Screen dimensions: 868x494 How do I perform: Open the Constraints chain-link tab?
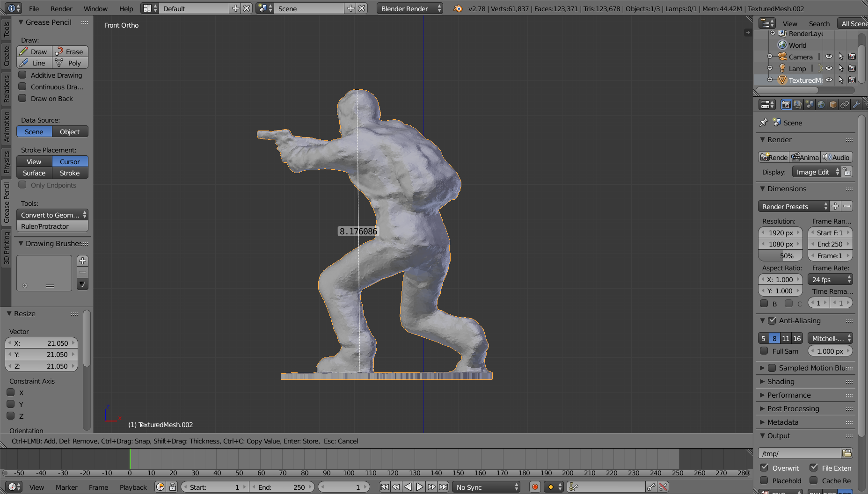pos(845,105)
